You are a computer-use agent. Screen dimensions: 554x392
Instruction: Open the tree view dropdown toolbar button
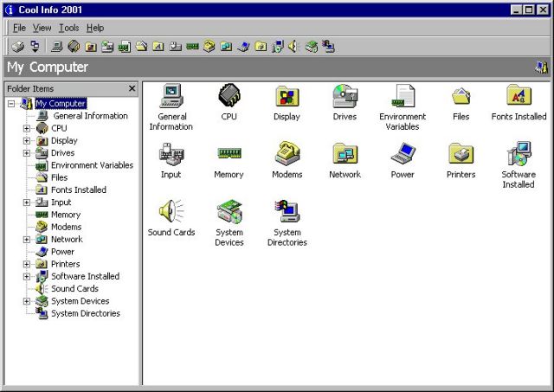(x=35, y=46)
